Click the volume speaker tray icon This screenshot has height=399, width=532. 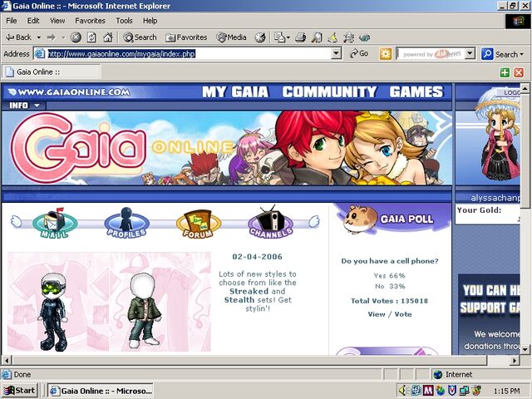point(402,391)
